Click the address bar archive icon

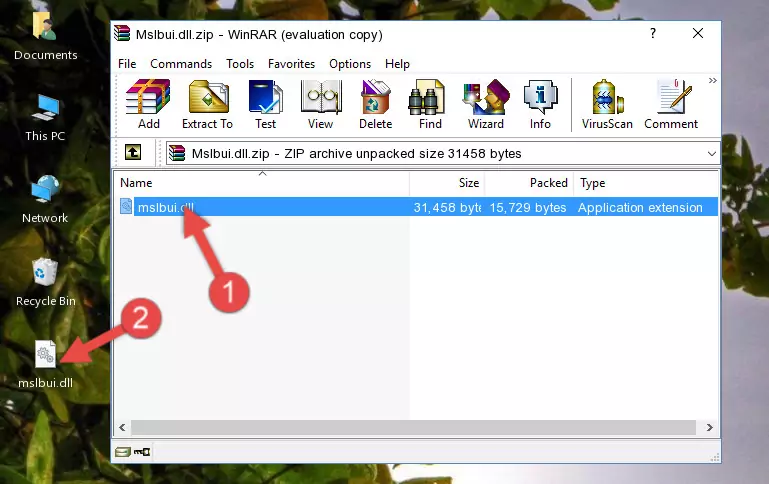(177, 153)
